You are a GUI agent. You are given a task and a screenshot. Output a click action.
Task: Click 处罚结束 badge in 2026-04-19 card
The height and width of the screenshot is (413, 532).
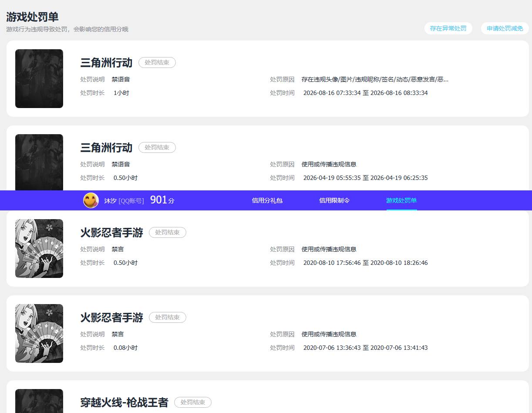tap(157, 148)
